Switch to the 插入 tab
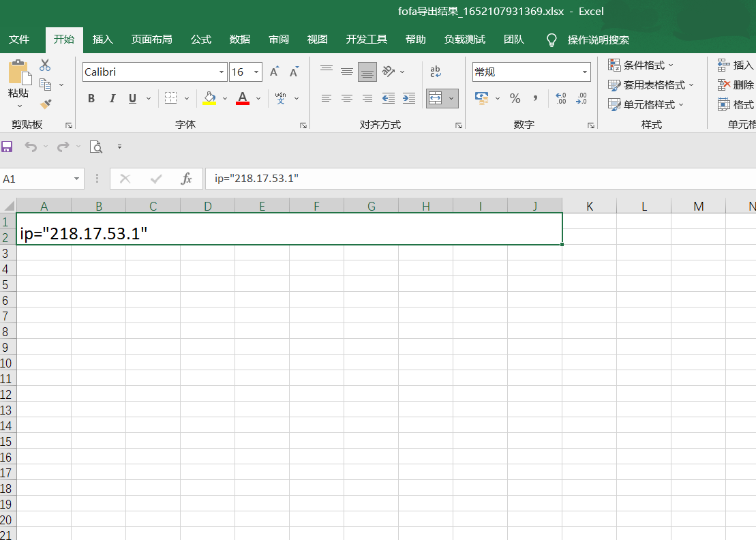Viewport: 756px width, 540px height. [103, 40]
